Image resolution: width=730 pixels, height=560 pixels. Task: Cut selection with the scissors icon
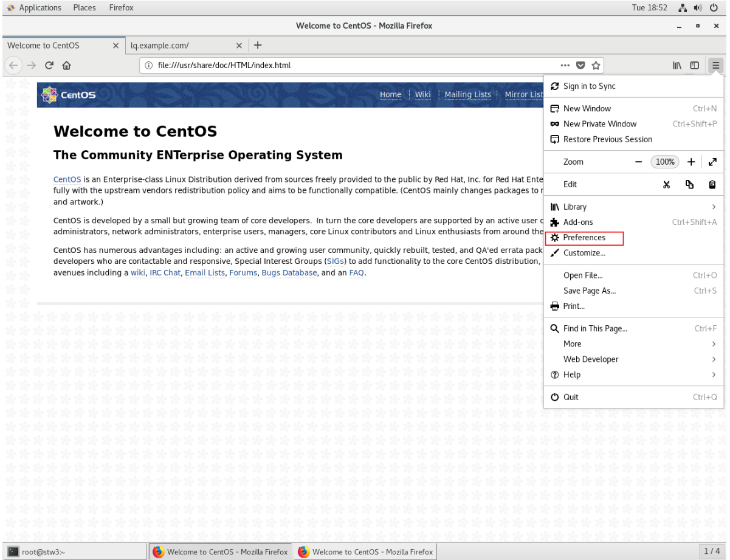tap(666, 184)
